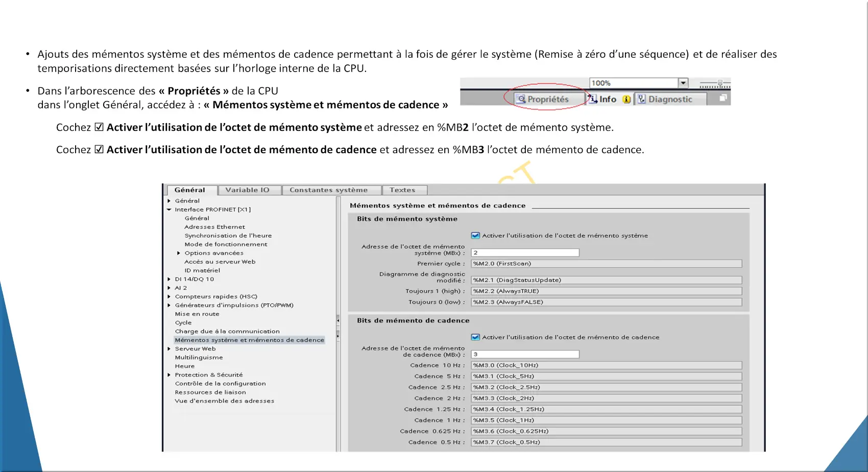868x472 pixels.
Task: Expand Serveur Web node
Action: click(x=169, y=349)
